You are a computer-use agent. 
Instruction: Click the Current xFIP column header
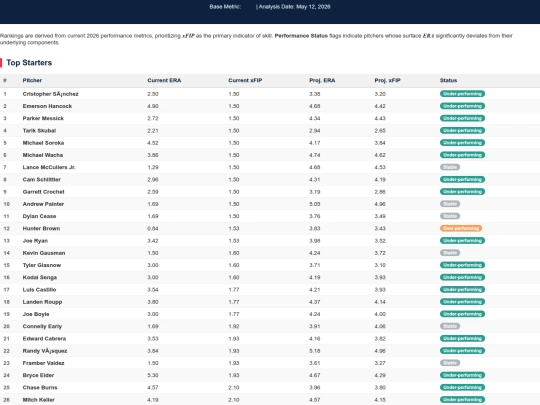pos(245,80)
